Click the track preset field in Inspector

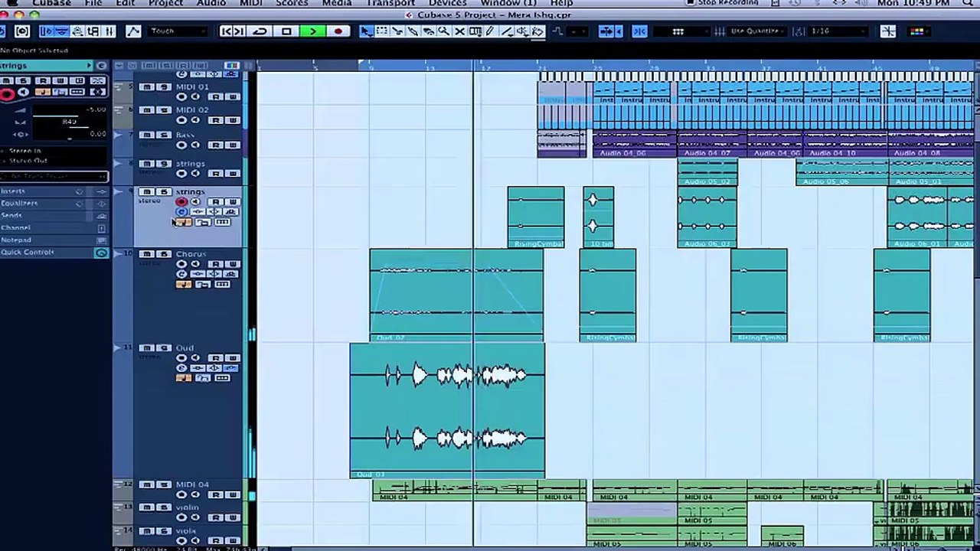[55, 176]
